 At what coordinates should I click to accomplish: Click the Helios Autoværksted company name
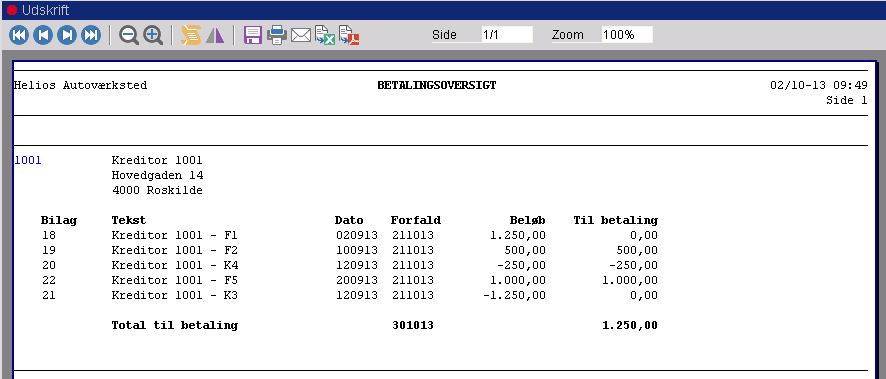pyautogui.click(x=80, y=85)
